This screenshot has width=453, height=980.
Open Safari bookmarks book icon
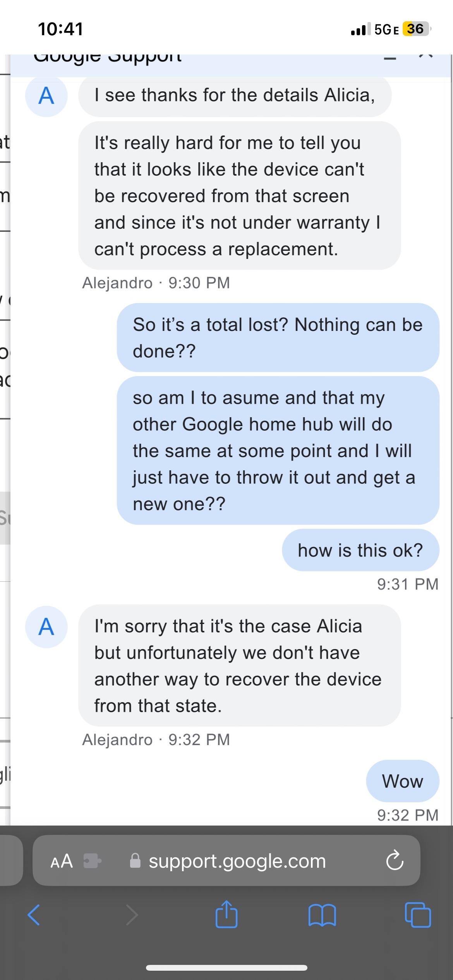322,915
